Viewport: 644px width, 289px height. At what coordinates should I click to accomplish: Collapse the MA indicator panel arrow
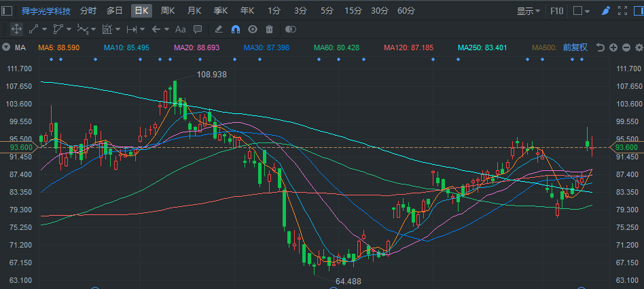[x=6, y=47]
